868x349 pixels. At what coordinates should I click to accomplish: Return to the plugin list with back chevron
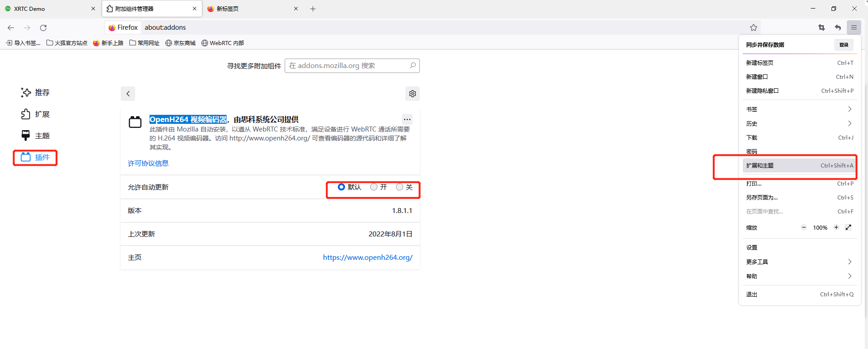click(x=128, y=94)
